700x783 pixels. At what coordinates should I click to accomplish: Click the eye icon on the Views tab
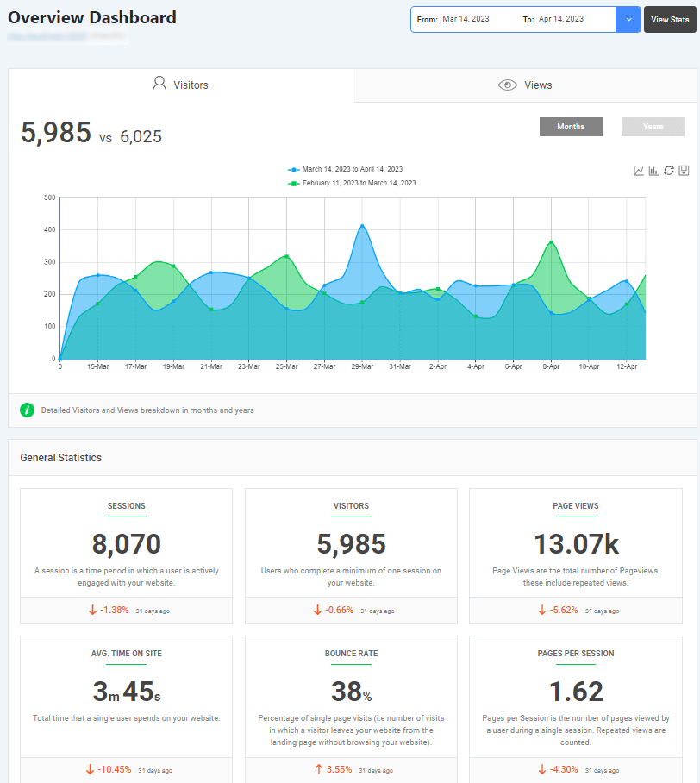pyautogui.click(x=508, y=85)
